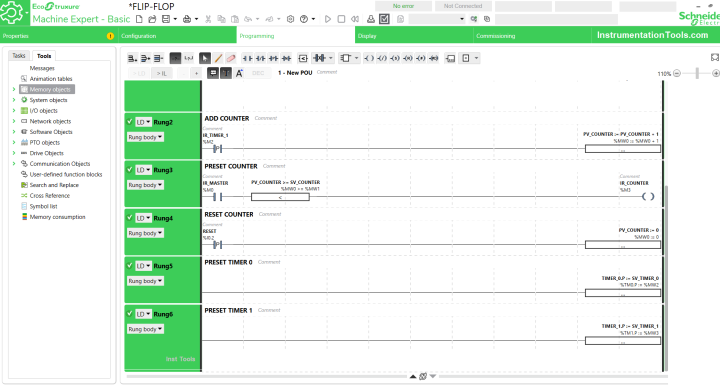
Task: Insert a normally closed contact
Action: click(260, 58)
